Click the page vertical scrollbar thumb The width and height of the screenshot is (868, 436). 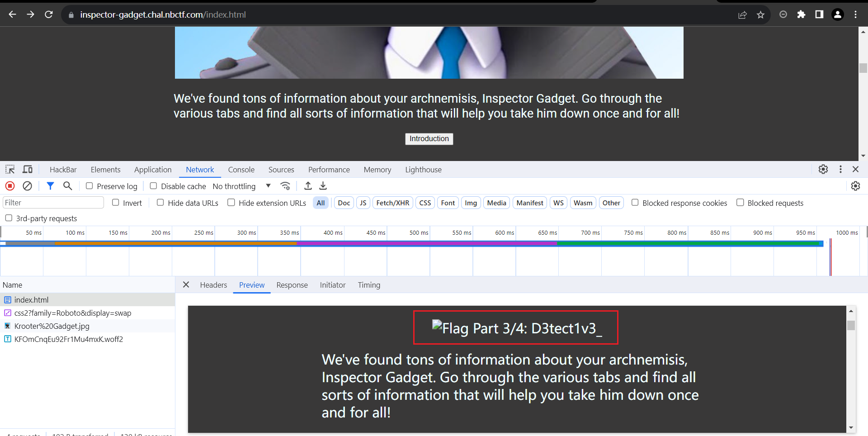coord(863,68)
